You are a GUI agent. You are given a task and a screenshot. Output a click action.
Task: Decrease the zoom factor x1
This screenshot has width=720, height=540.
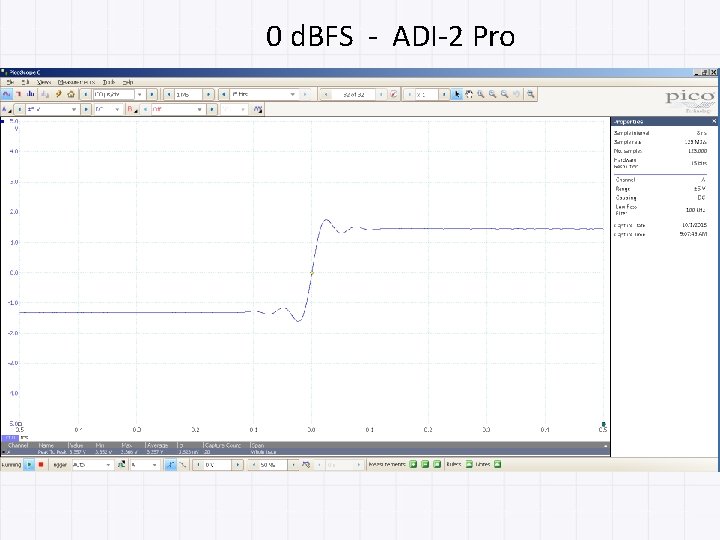click(410, 94)
